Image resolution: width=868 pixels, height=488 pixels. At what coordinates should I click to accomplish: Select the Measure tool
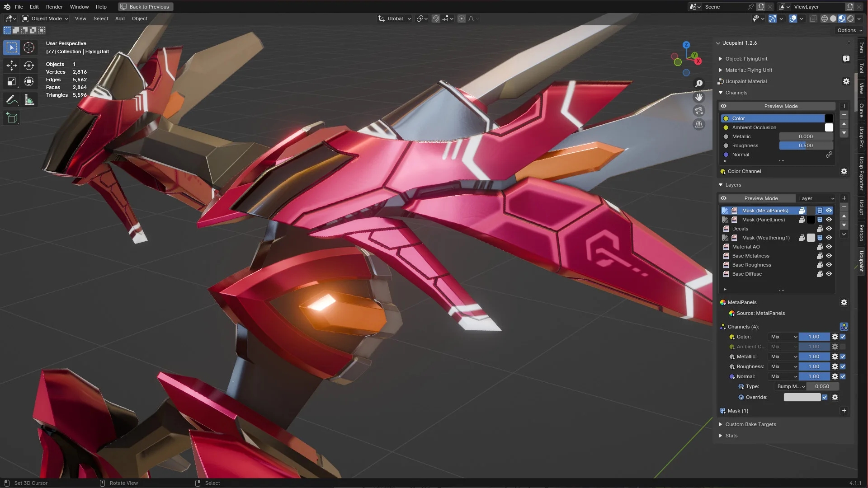pyautogui.click(x=29, y=100)
